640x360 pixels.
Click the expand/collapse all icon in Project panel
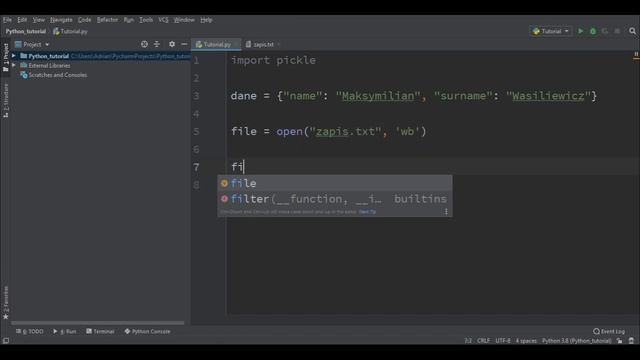(157, 44)
